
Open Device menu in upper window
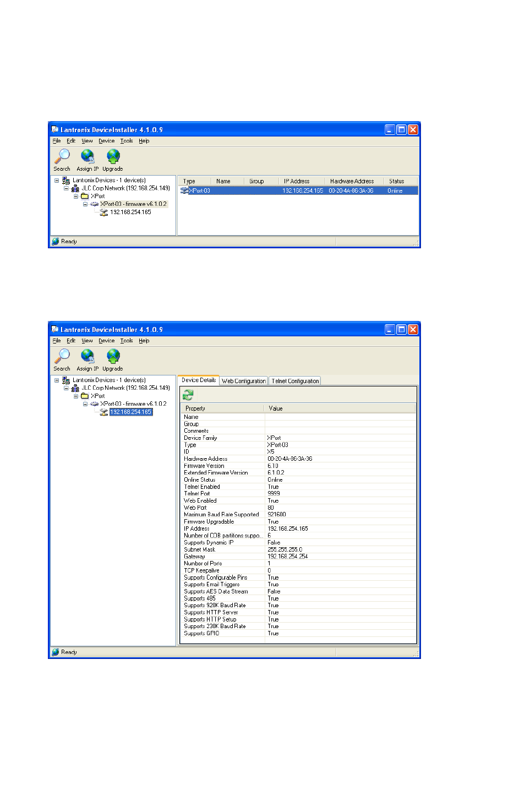(107, 141)
